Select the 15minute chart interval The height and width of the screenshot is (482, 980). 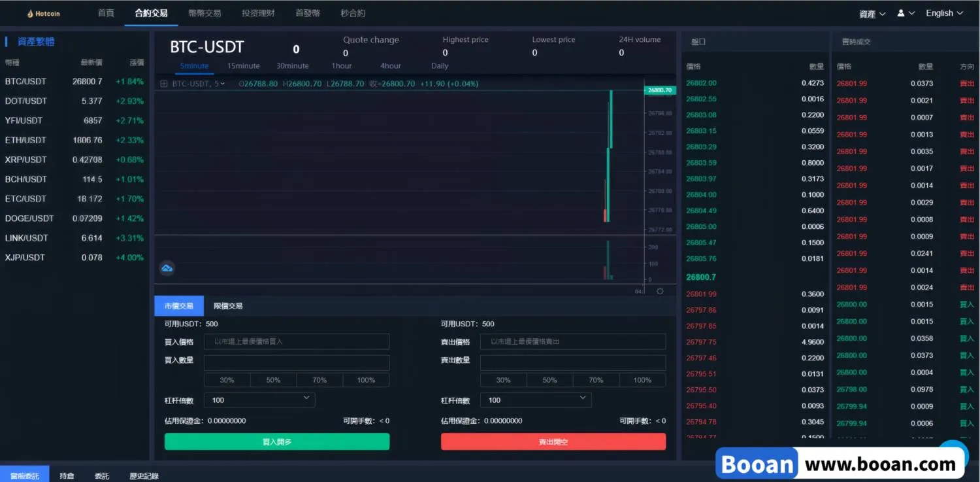[243, 66]
